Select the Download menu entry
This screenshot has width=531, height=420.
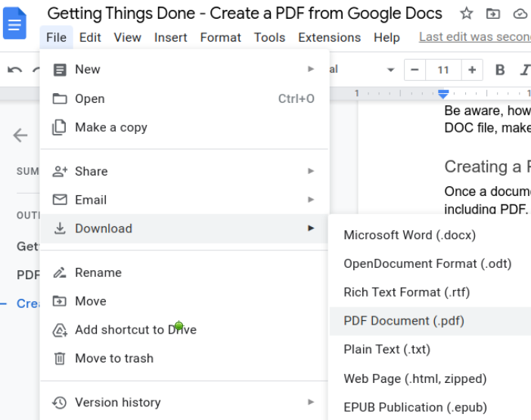pos(185,229)
